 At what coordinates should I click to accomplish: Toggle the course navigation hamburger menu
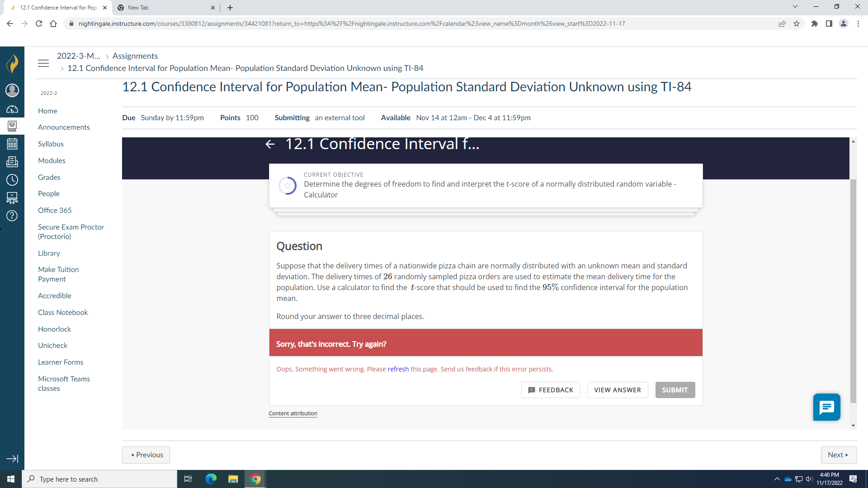pyautogui.click(x=43, y=63)
